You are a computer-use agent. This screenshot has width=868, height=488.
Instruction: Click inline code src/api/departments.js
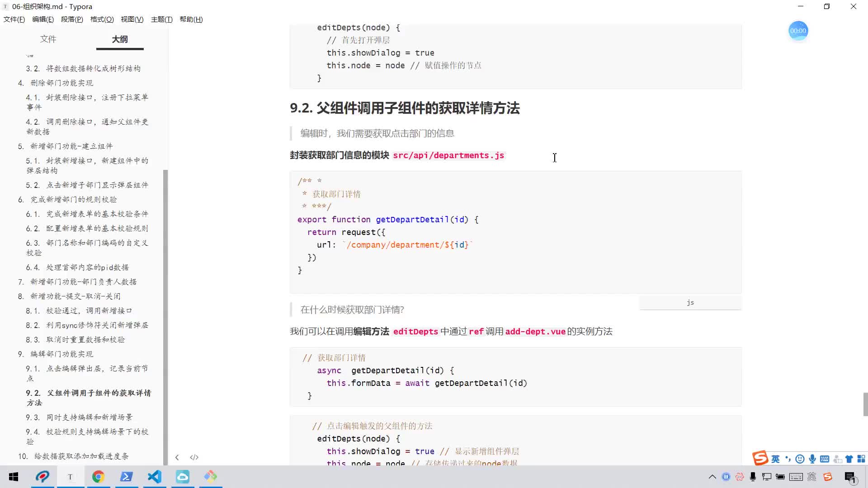448,155
